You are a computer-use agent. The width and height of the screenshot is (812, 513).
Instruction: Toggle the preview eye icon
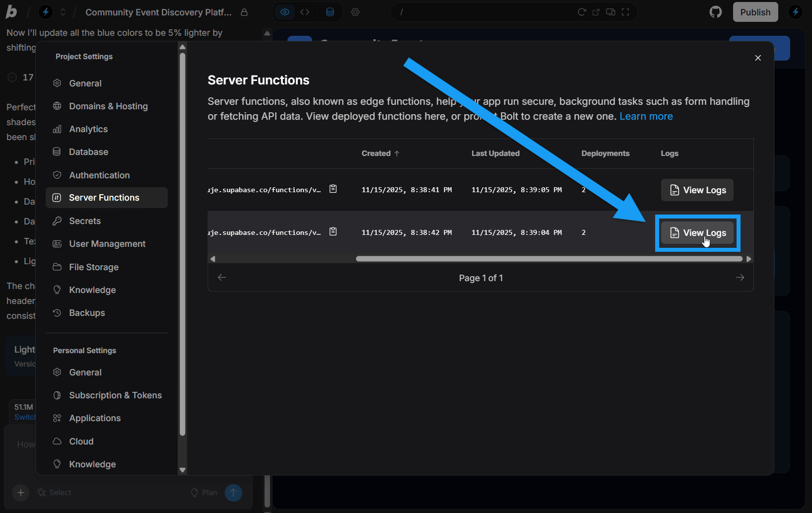pos(284,12)
